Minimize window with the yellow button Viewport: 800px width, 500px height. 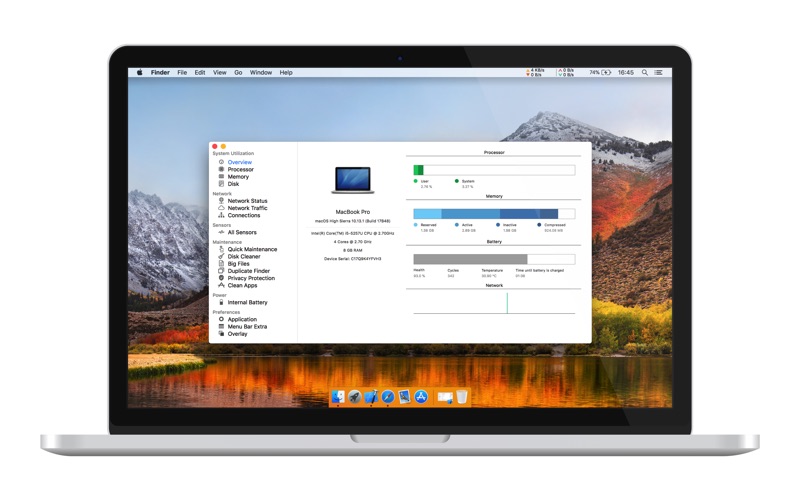223,146
